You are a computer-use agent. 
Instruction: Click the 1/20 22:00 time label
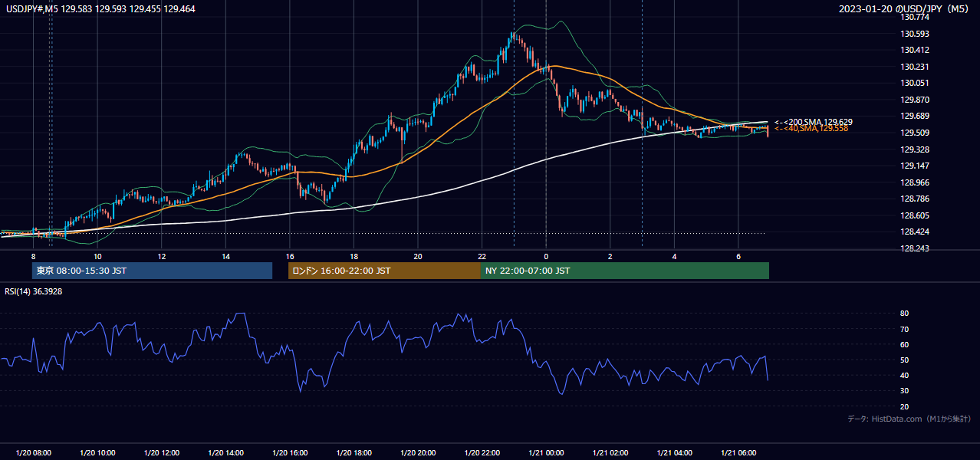coord(482,453)
